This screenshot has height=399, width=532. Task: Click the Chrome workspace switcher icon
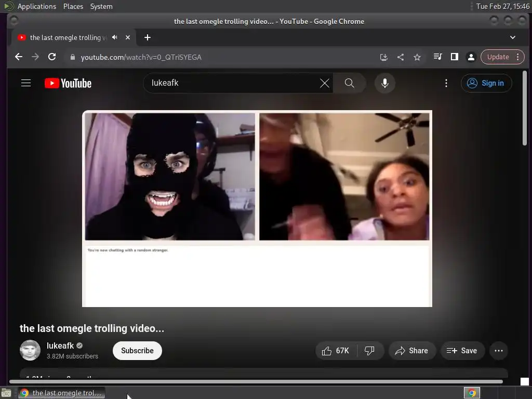point(472,393)
